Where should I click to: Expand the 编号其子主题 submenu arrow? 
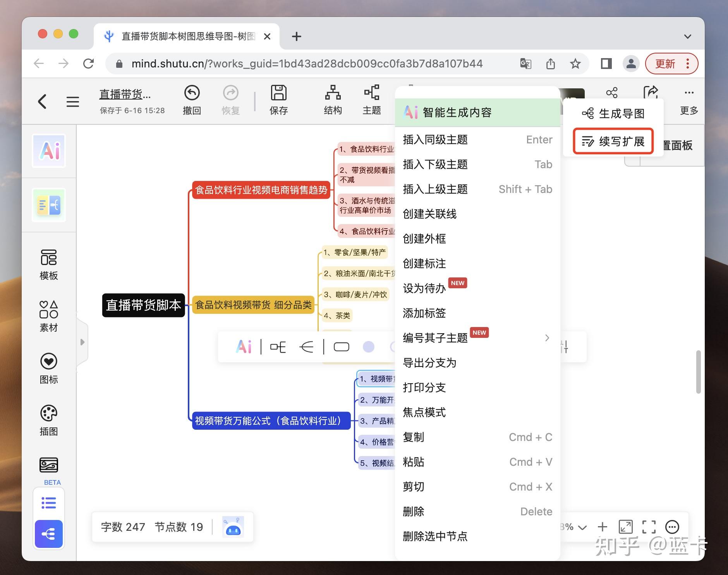coord(547,338)
